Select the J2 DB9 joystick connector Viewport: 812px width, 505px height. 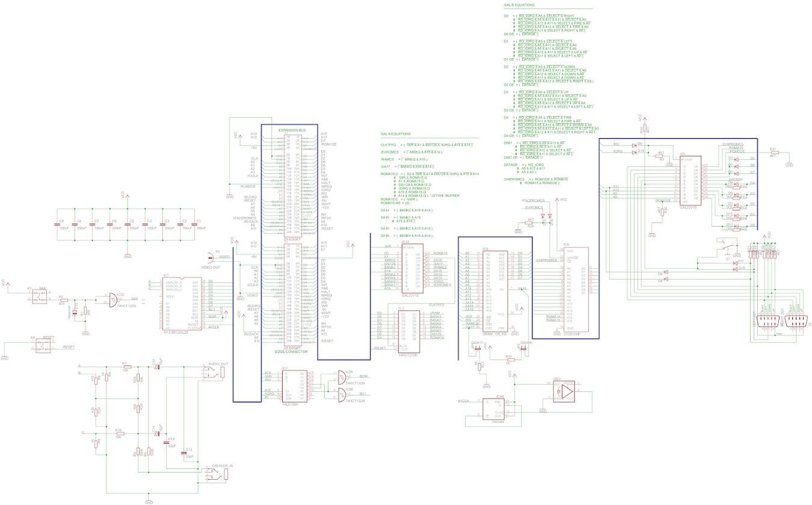798,321
